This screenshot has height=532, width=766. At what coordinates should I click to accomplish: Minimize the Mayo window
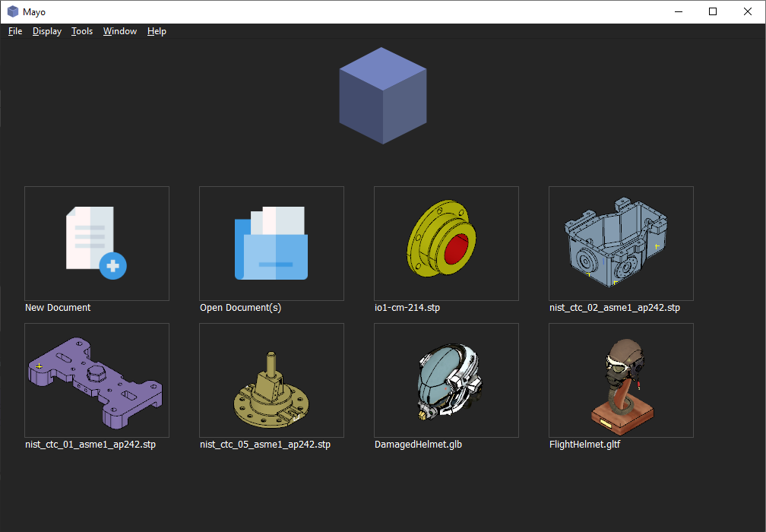pos(679,11)
